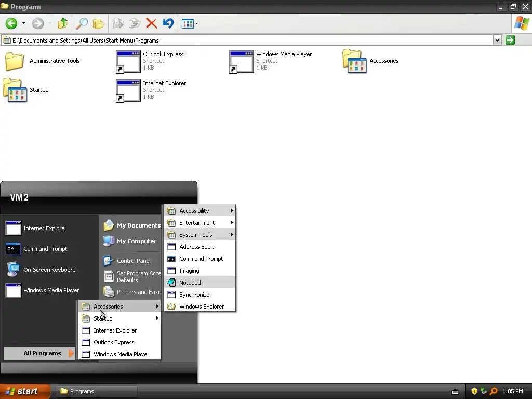The height and width of the screenshot is (399, 532).
Task: Click the orange magnifier tray icon
Action: (494, 391)
